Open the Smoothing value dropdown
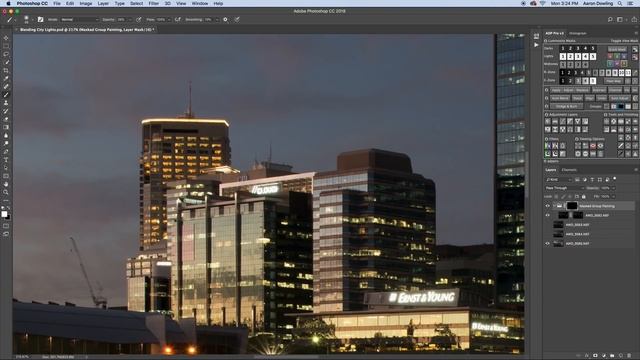640x360 pixels. point(217,19)
